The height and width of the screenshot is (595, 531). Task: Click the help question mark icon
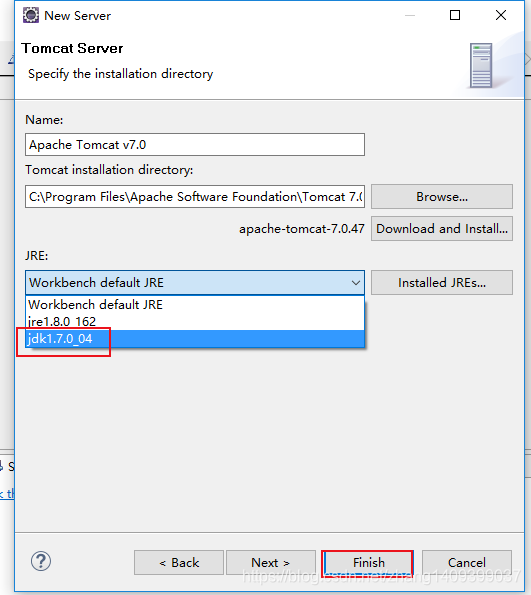41,561
